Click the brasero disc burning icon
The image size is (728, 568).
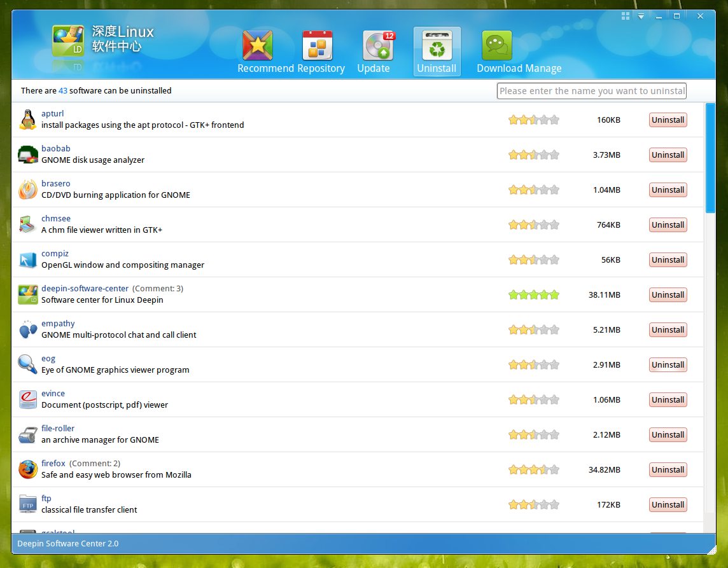[28, 190]
